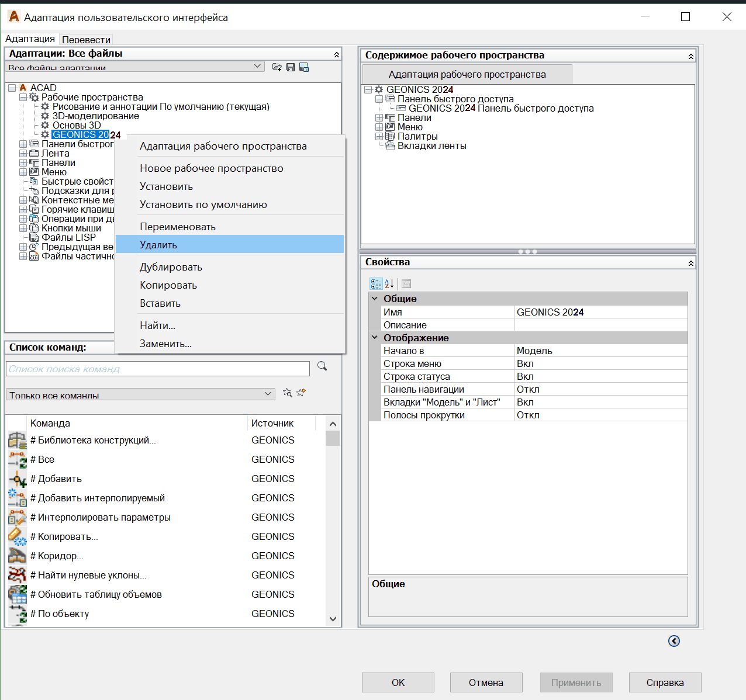
Task: Click the find command star-magnifier icon
Action: [x=287, y=393]
